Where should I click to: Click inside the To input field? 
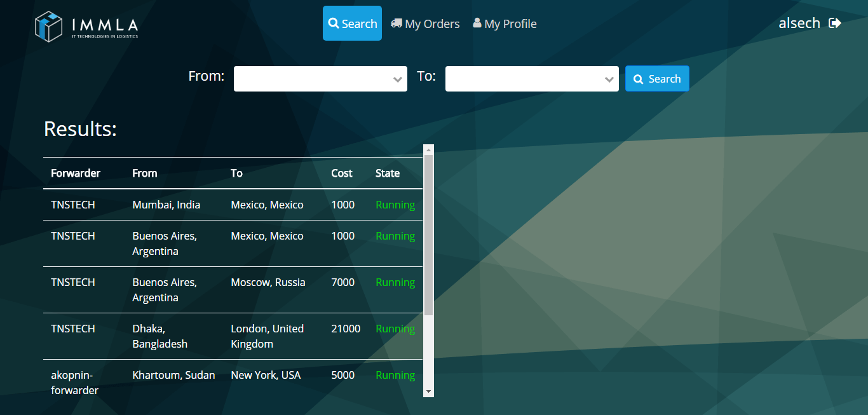click(x=523, y=79)
